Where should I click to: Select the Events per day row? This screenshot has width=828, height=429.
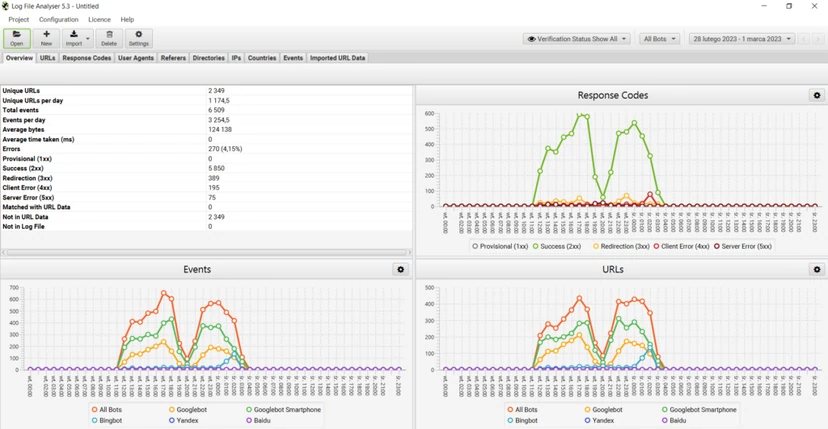coord(206,120)
